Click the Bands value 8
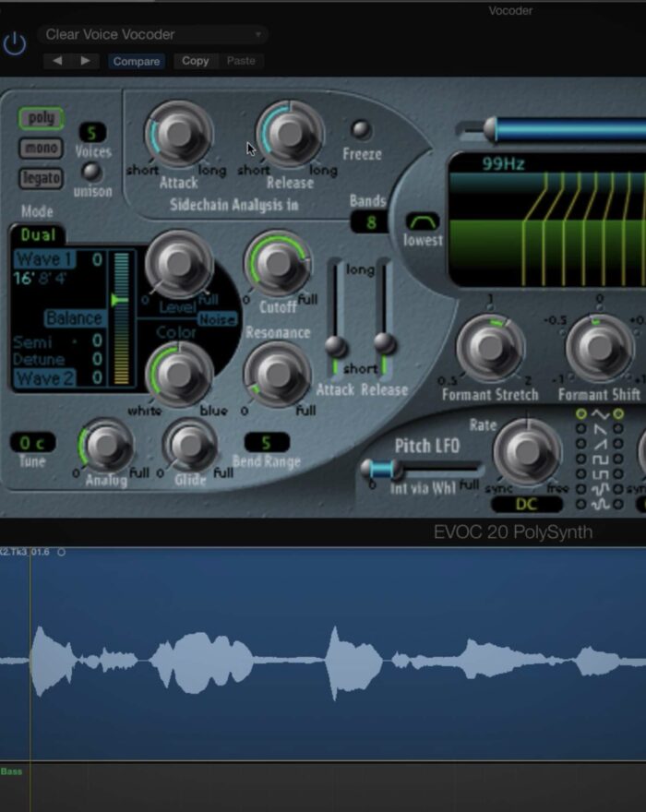Screen dimensions: 646x812 [370, 222]
